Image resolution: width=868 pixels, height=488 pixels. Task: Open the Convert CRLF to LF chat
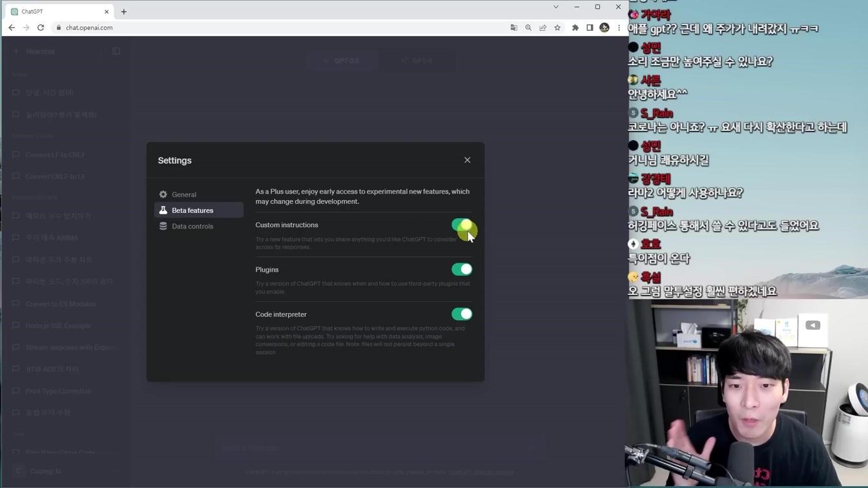(65, 176)
